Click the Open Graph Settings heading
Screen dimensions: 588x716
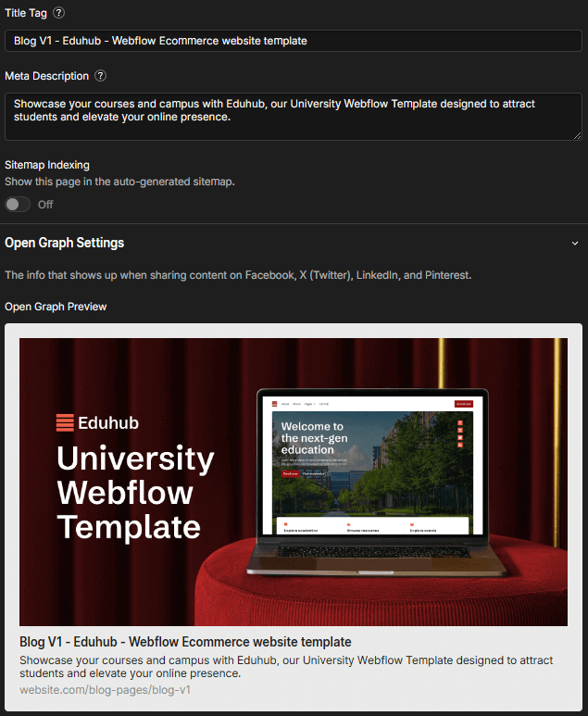[x=65, y=243]
